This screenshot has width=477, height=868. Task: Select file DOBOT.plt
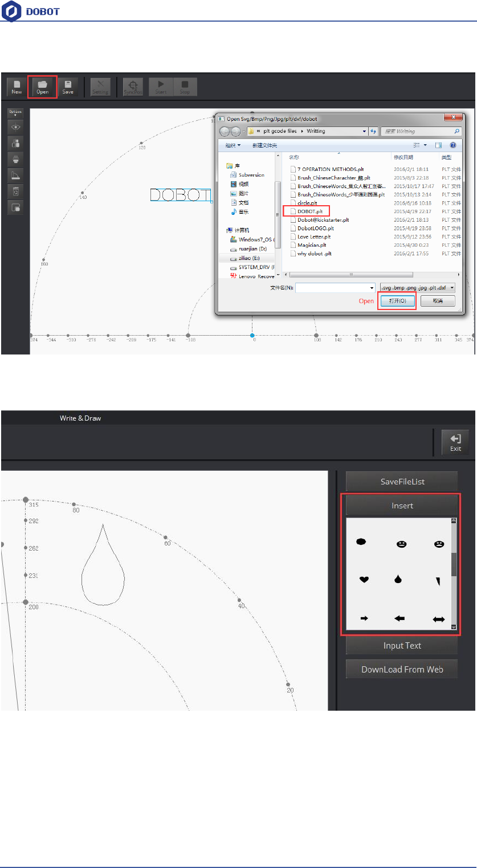pyautogui.click(x=306, y=211)
